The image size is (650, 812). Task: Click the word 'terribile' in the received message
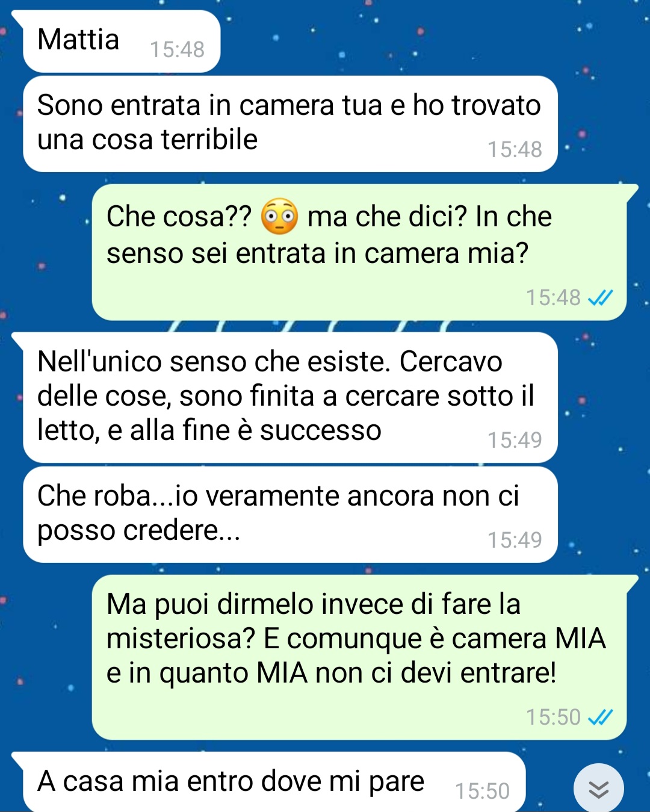coord(209,140)
